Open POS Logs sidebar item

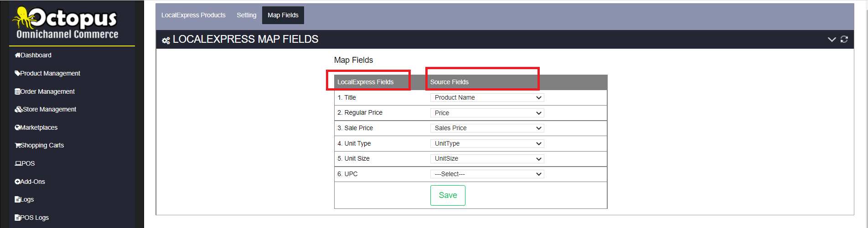(x=31, y=218)
